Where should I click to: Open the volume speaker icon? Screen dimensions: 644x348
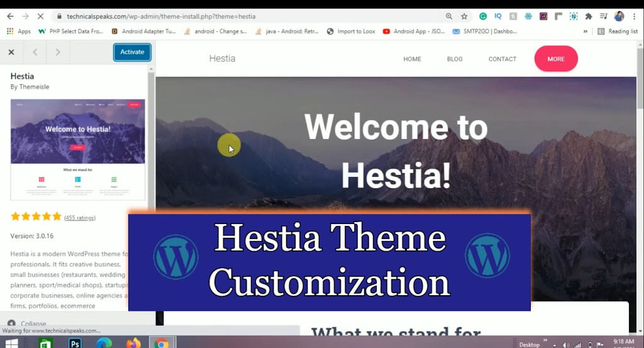(566, 345)
